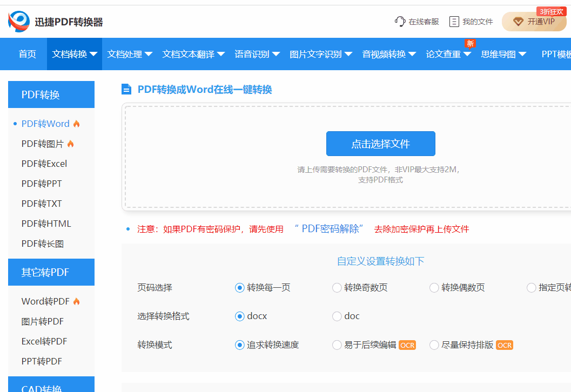The image size is (571, 392).
Task: Go to the 首页 tab
Action: 28,54
